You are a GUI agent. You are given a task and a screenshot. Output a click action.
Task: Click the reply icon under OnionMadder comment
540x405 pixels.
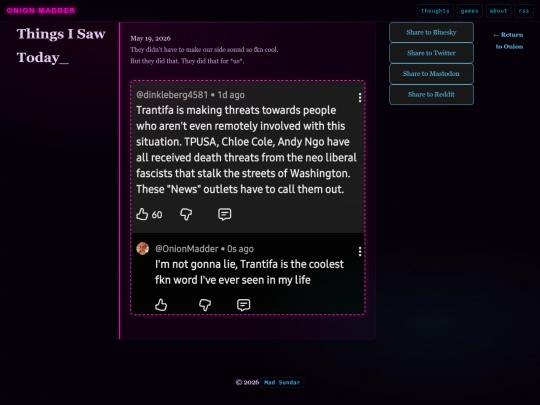243,305
